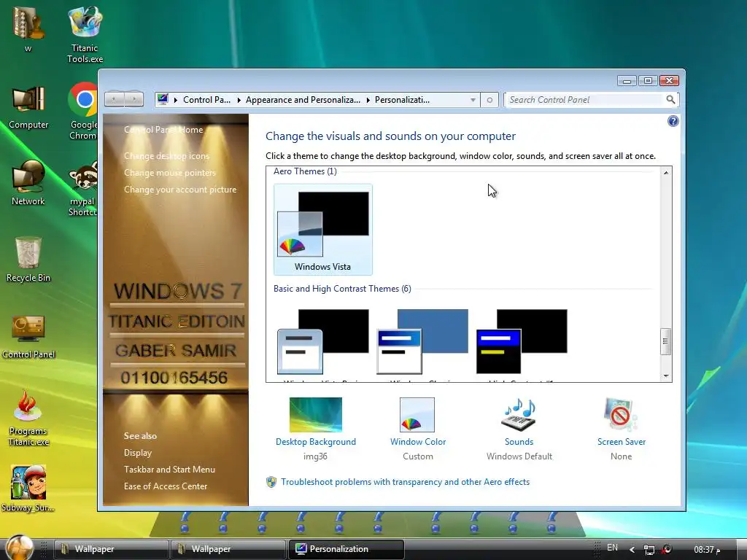Open the Titanic Tools.exe desktop icon
Viewport: 747px width, 560px height.
coord(85,34)
